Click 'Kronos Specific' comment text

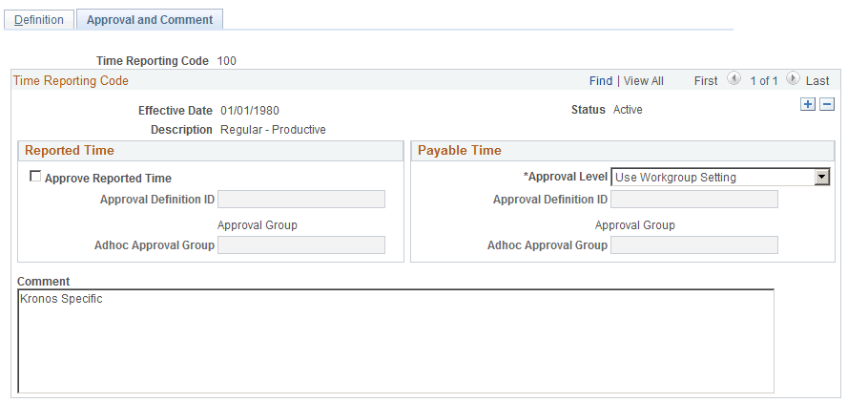pyautogui.click(x=61, y=299)
